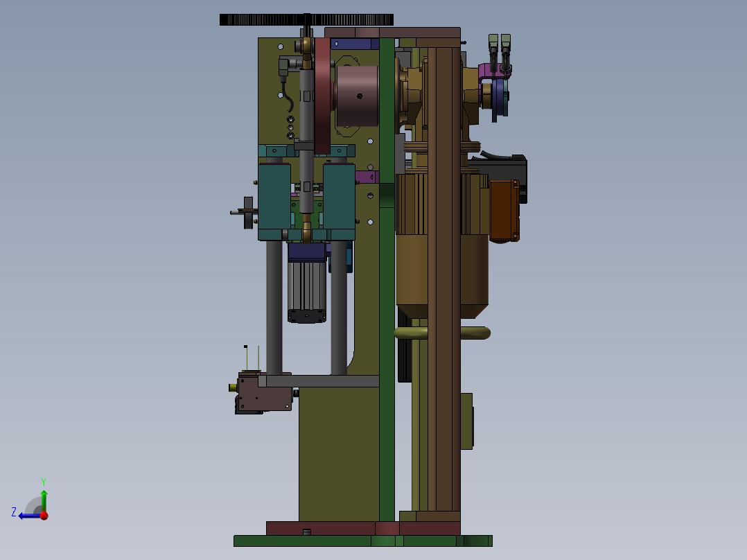Select the blue bar near the top
The width and height of the screenshot is (747, 560).
355,44
